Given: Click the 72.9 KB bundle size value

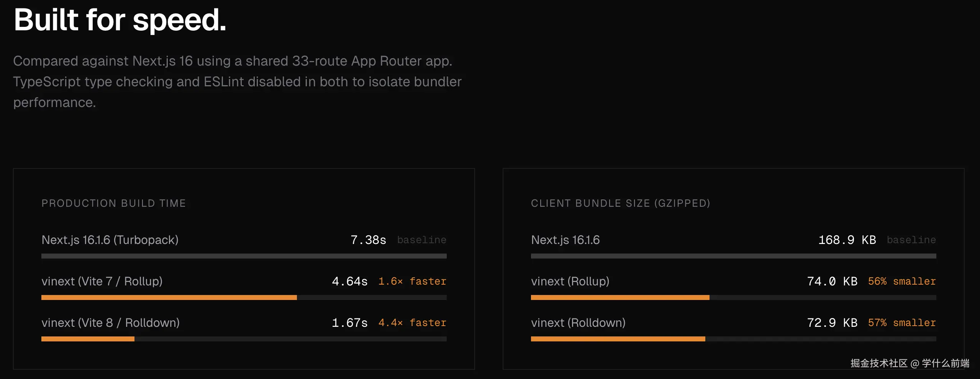Looking at the screenshot, I should [832, 323].
